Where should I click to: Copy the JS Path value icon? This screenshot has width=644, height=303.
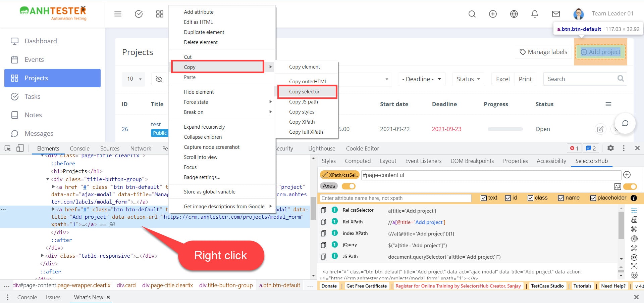[323, 257]
